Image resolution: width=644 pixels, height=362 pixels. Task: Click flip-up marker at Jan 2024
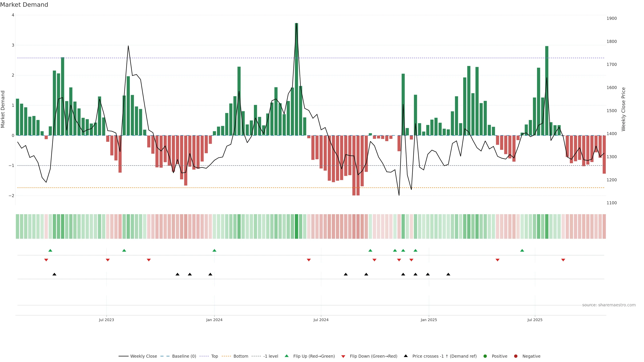(214, 250)
